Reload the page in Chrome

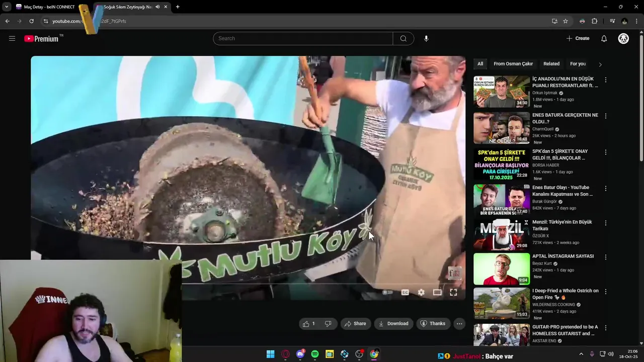coord(31,21)
